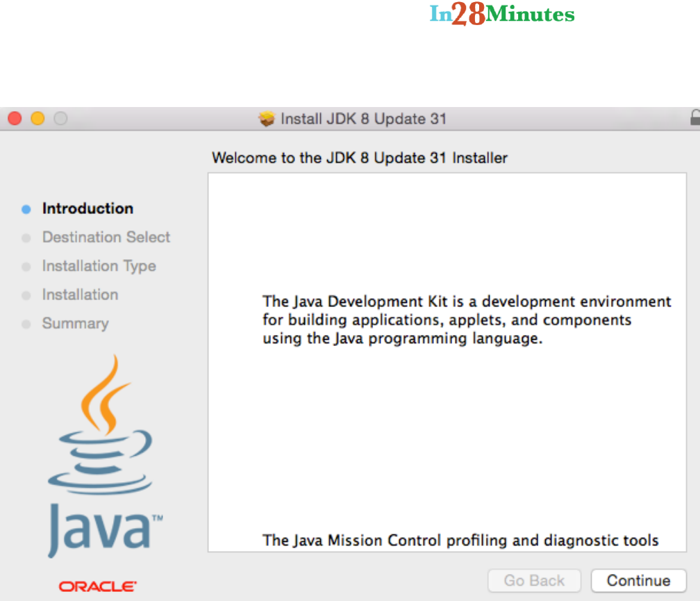The image size is (700, 601).
Task: Click the line "The Java Mission Control profiling and diagnostic tools"
Action: (x=460, y=541)
